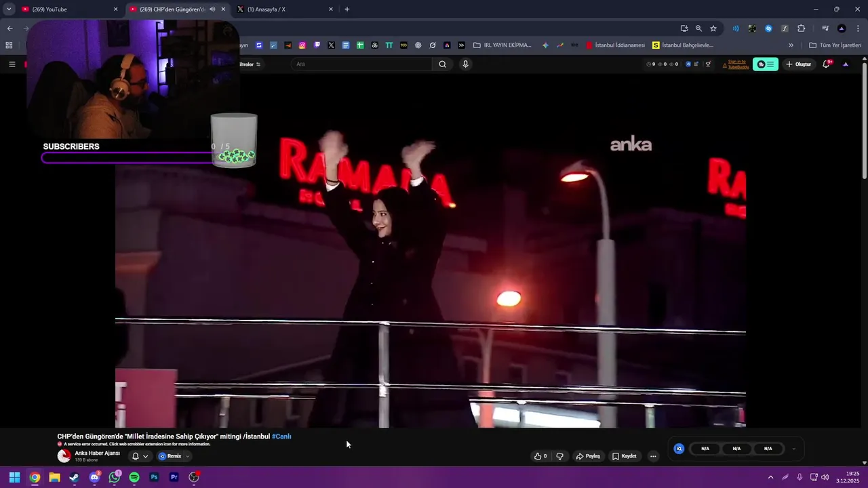Open YouTube notifications bell in header
Viewport: 868px width, 488px height.
pyautogui.click(x=827, y=64)
